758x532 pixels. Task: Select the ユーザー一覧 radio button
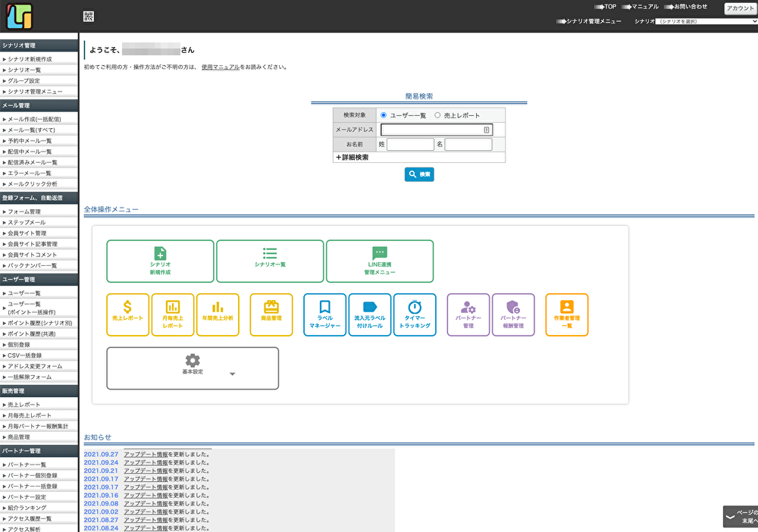[384, 115]
